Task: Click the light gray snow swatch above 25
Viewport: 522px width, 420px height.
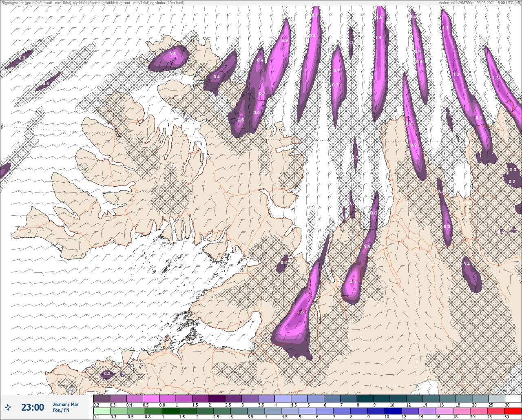Action: (x=496, y=398)
